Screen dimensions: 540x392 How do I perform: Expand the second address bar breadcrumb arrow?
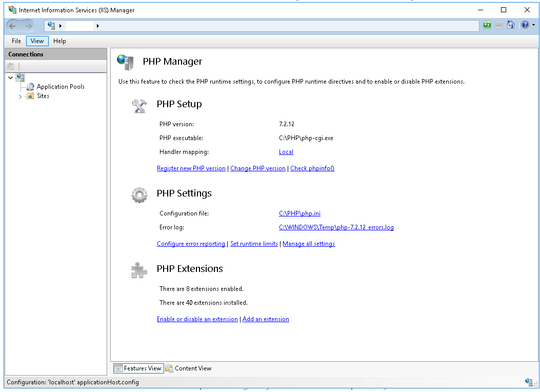(x=98, y=26)
